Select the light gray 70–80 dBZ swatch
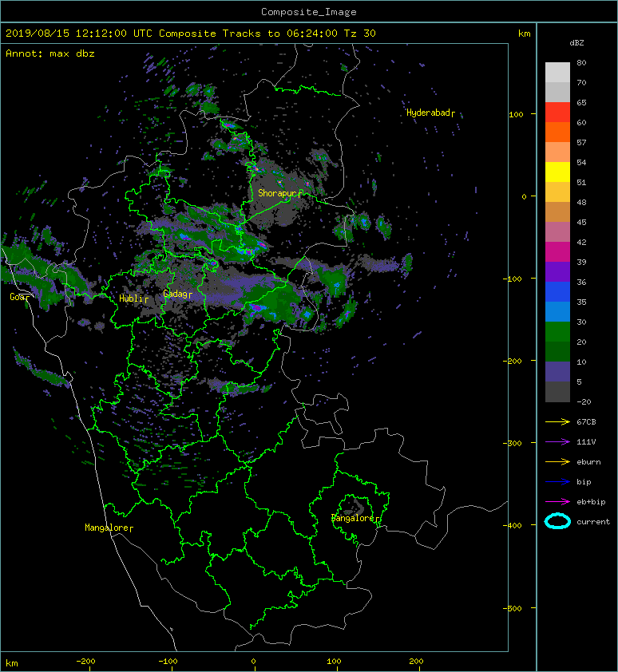This screenshot has width=618, height=672. pos(557,72)
